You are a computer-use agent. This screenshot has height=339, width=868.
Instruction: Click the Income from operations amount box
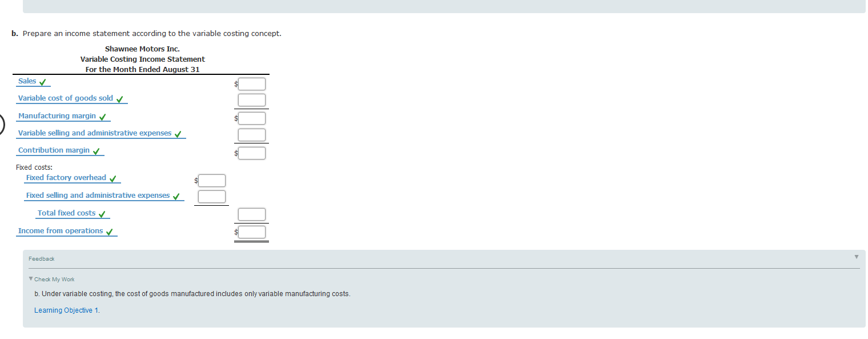point(251,232)
